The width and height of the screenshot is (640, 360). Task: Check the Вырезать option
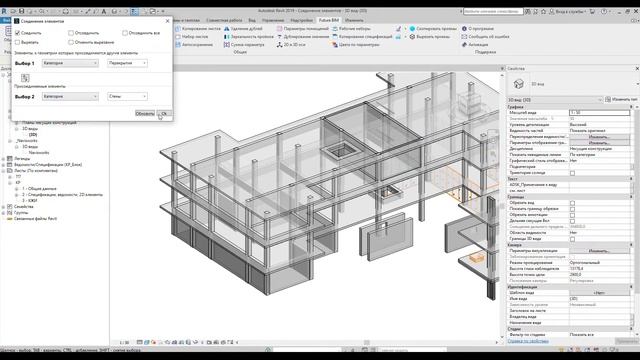point(17,42)
